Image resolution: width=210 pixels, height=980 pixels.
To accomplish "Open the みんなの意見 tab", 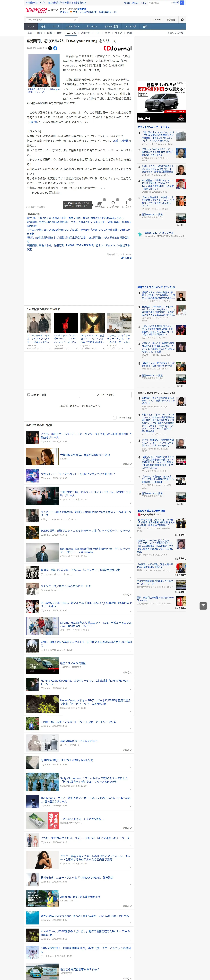I will [x=111, y=27].
